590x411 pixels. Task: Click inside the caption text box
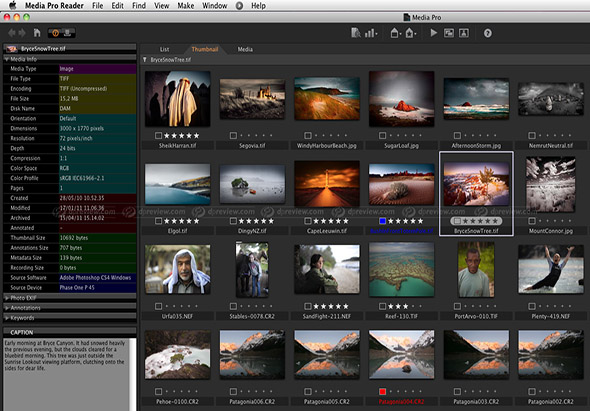(67, 374)
